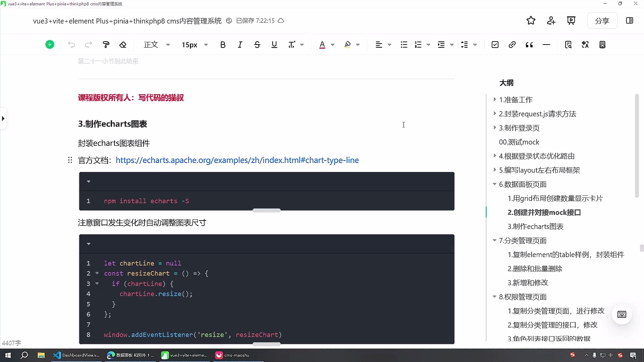Expand the left side panel arrow
The width and height of the screenshot is (644, 362).
pyautogui.click(x=3, y=118)
